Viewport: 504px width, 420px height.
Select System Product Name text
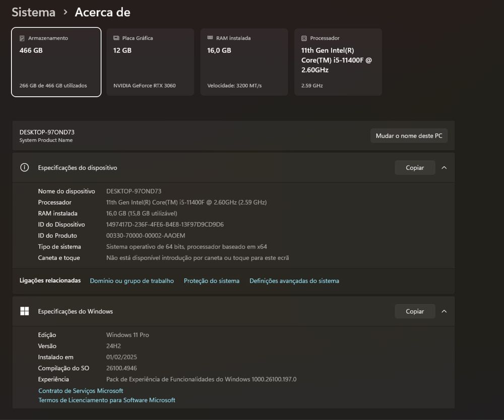[46, 140]
